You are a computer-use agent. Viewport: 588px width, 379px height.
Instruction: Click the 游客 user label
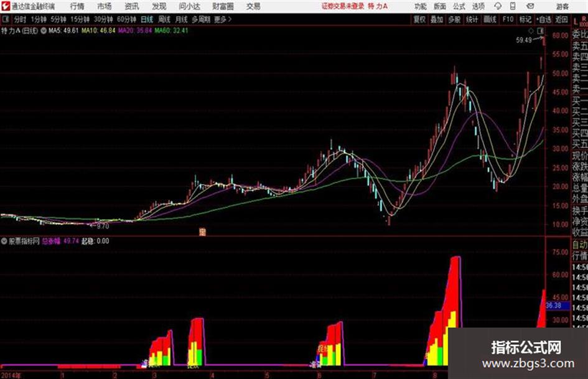(x=562, y=6)
